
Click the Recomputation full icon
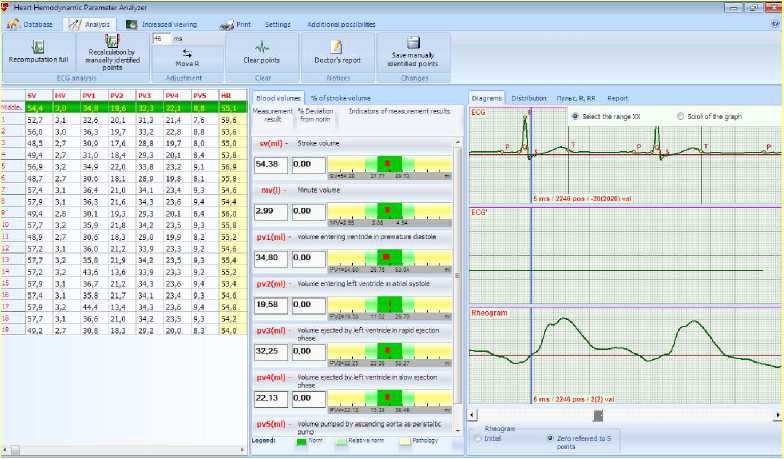(38, 46)
